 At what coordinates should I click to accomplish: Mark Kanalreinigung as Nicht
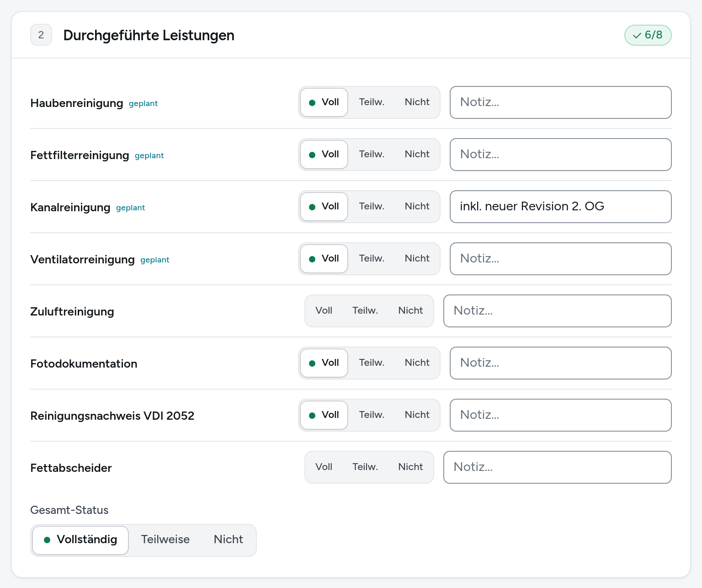(417, 207)
